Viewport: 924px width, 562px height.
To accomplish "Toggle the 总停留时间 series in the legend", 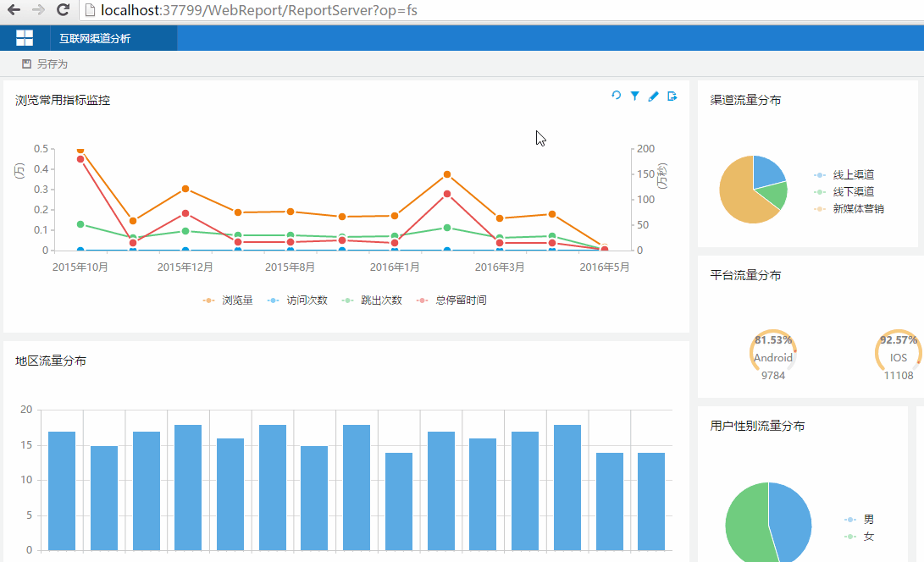I will click(x=451, y=300).
